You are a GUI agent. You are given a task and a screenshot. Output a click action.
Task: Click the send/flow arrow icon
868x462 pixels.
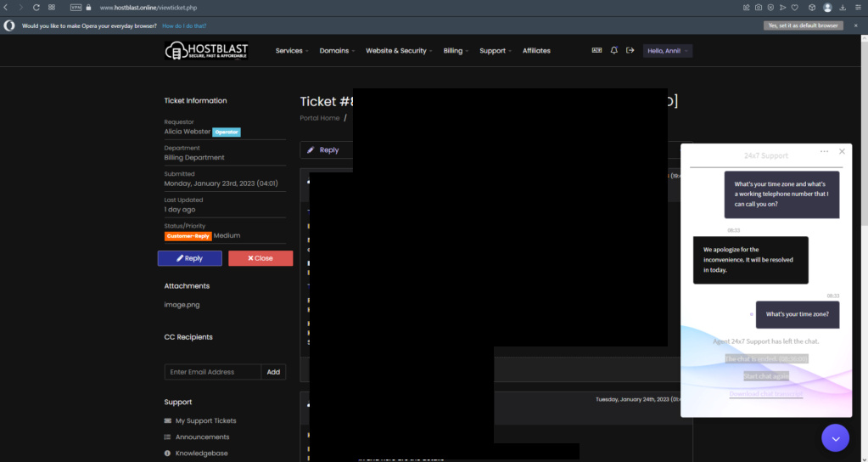[x=783, y=8]
